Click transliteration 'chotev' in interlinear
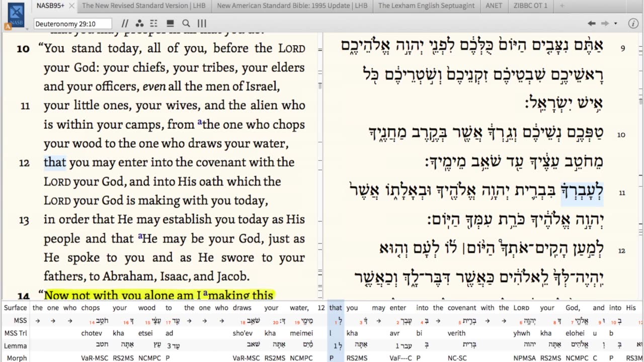This screenshot has height=362, width=644. [91, 333]
